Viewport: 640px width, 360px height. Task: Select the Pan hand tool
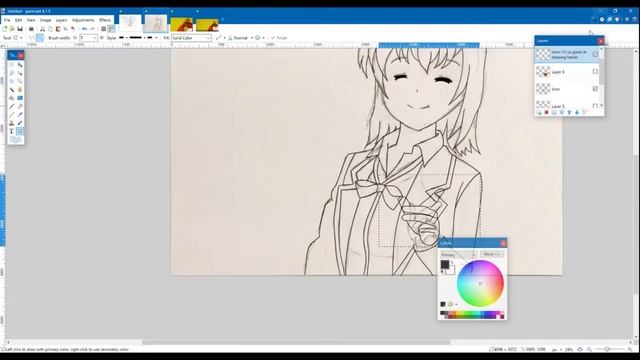coord(20,89)
